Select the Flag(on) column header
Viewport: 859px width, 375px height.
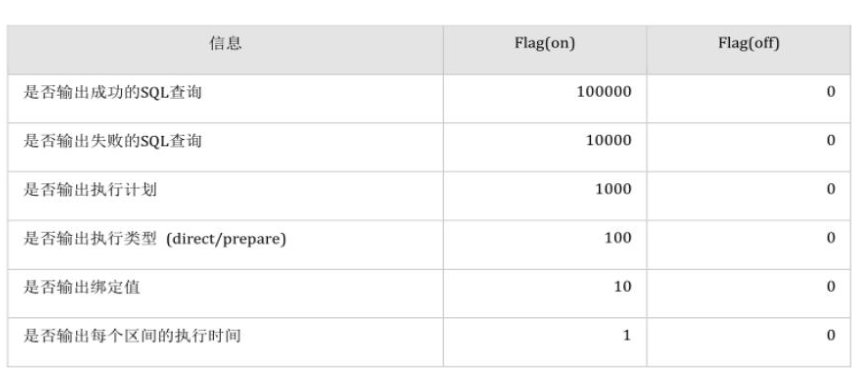pos(545,43)
